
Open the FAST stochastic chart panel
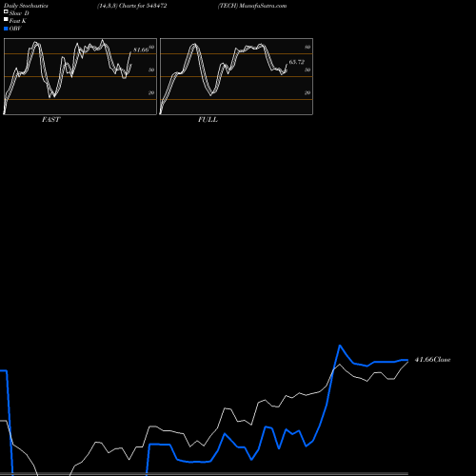[x=80, y=76]
